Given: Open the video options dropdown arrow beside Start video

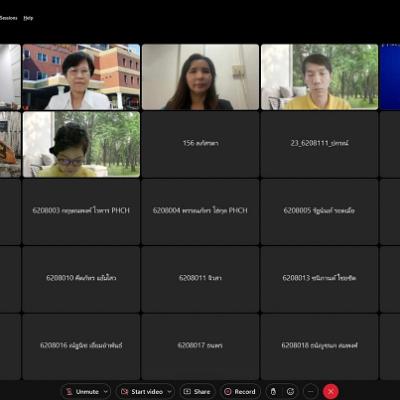Looking at the screenshot, I should pyautogui.click(x=169, y=391).
